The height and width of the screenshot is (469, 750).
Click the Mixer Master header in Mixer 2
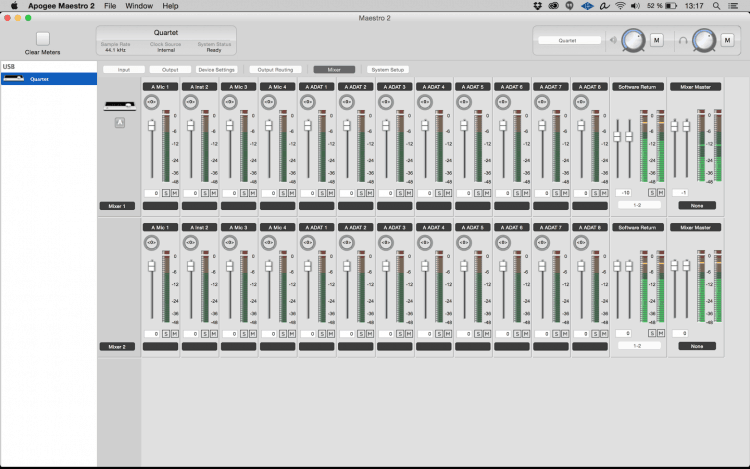(695, 228)
